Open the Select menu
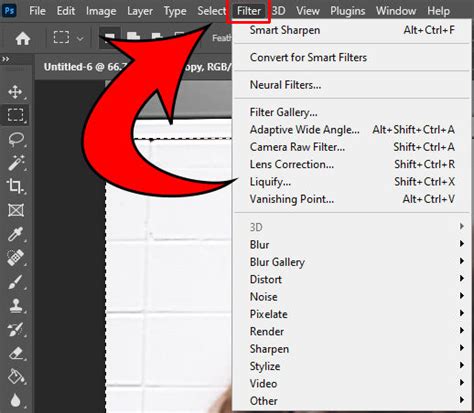Image resolution: width=474 pixels, height=413 pixels. [x=211, y=11]
